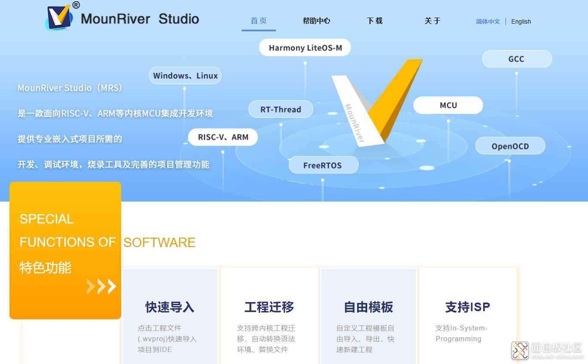The height and width of the screenshot is (364, 588).
Task: Click the text MounRiver Studio（MRS）
Action: coord(71,88)
